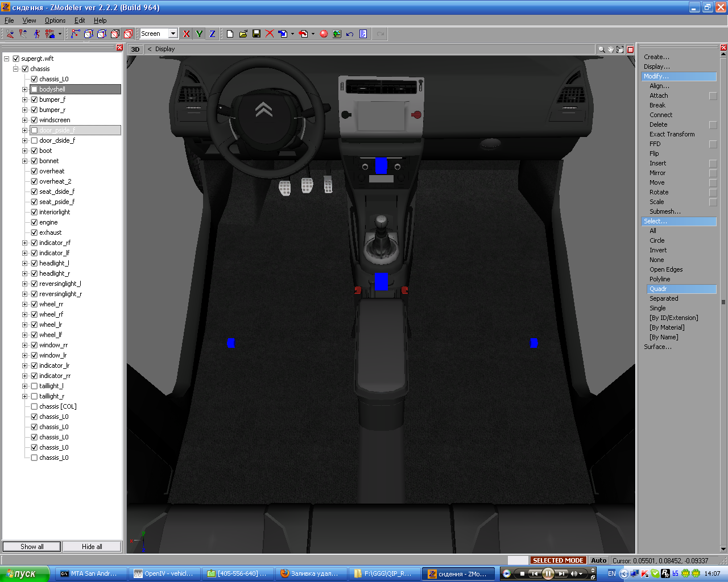Click the Open folder toolbar icon
The image size is (728, 582).
pos(243,34)
